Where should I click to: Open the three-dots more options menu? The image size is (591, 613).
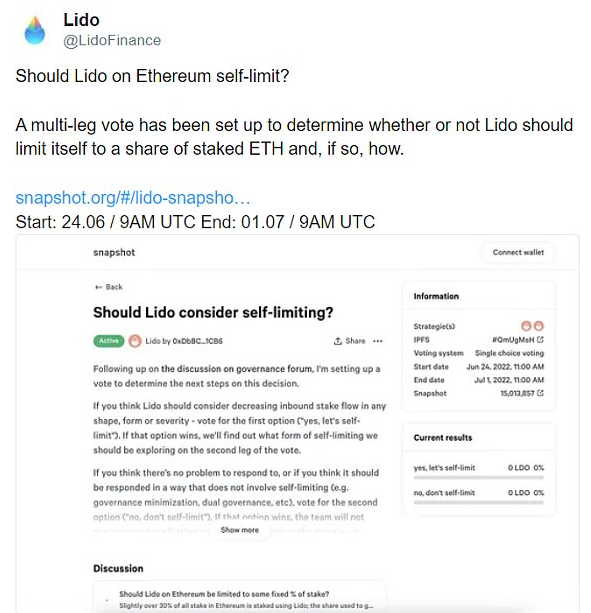pos(378,341)
